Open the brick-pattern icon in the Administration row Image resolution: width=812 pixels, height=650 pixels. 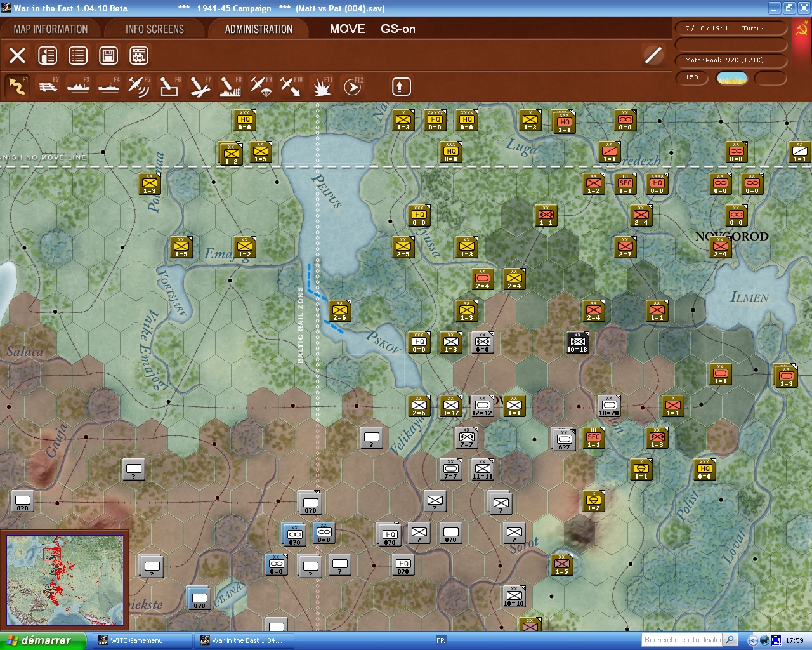pyautogui.click(x=139, y=55)
